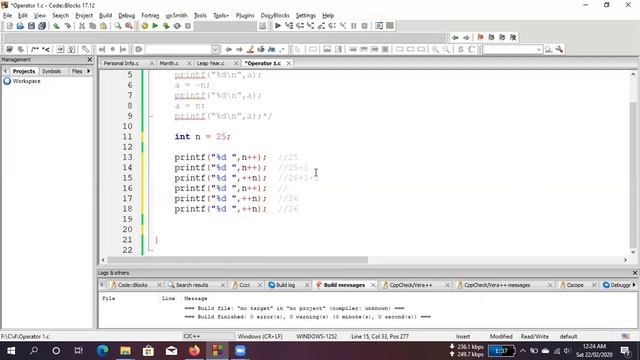Click the Jump forward arrow icon
Screen dimensions: 640x360
[466, 37]
